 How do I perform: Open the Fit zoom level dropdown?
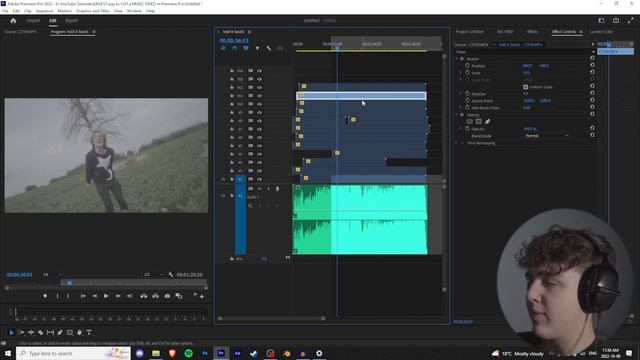pyautogui.click(x=52, y=275)
